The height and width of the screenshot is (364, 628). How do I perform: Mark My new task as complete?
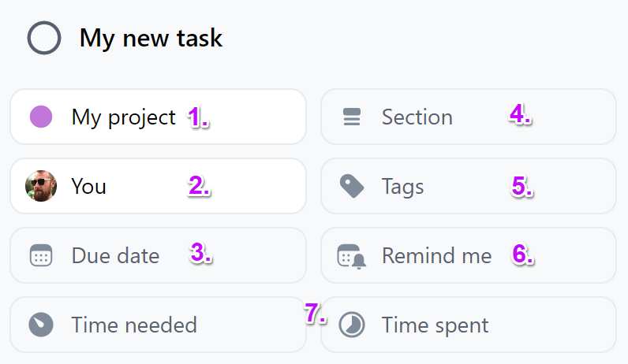click(x=44, y=38)
